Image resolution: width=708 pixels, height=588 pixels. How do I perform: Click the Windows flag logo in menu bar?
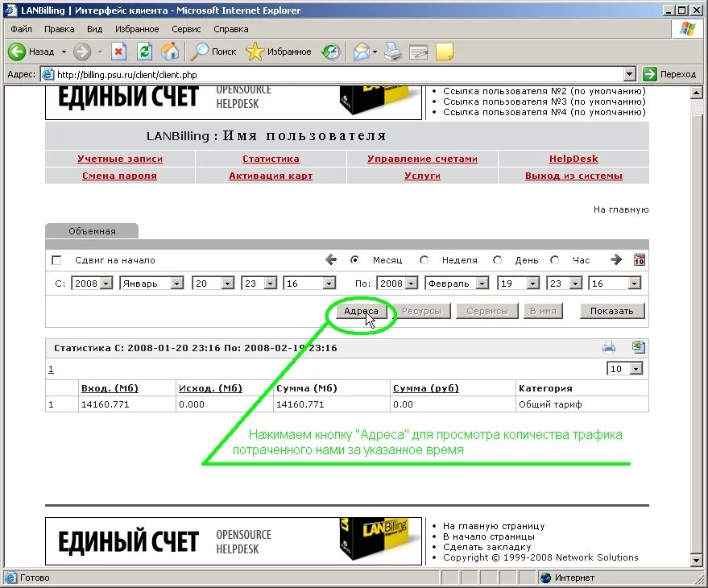687,29
